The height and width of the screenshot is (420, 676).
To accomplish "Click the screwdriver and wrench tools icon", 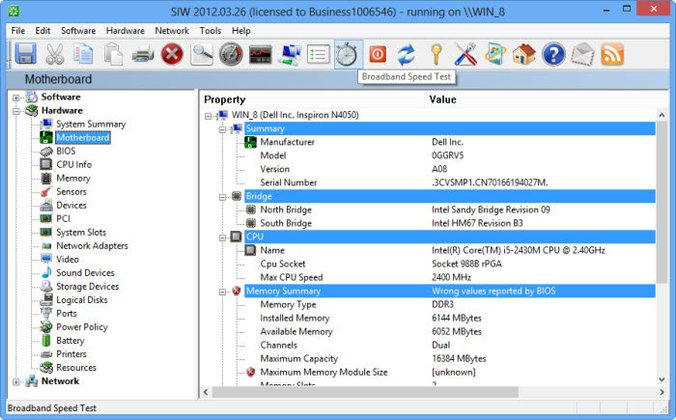I will click(466, 54).
